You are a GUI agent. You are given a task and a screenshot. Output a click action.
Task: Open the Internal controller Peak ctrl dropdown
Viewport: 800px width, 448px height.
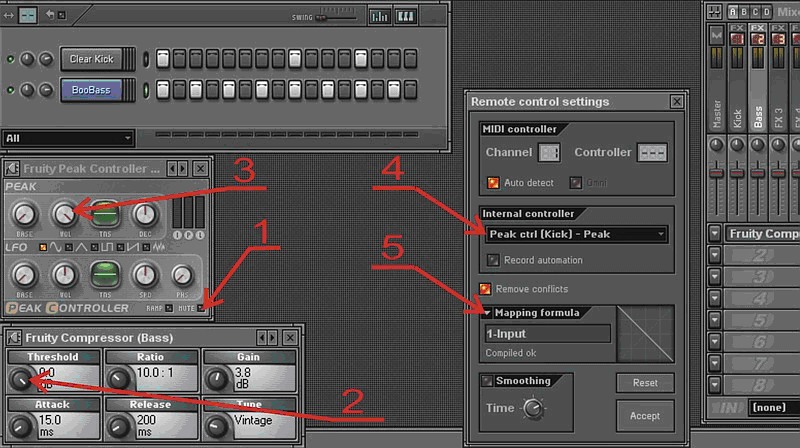coord(576,234)
